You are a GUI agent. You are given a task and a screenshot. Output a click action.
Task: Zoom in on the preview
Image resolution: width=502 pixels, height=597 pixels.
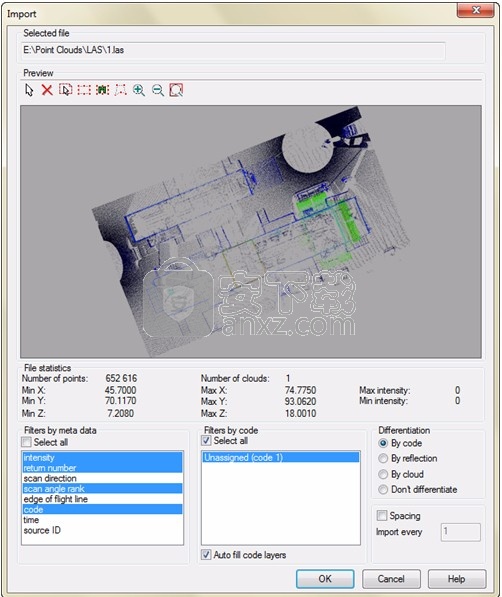[139, 90]
